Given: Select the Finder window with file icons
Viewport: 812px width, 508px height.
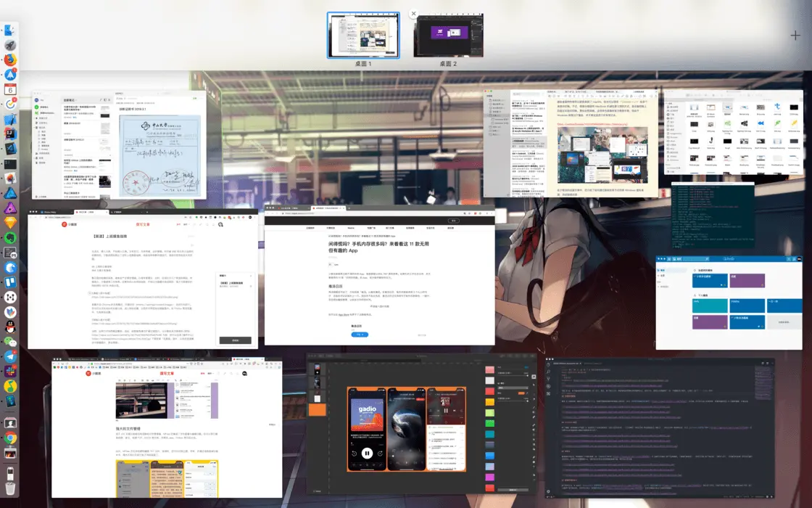Looking at the screenshot, I should [733, 132].
